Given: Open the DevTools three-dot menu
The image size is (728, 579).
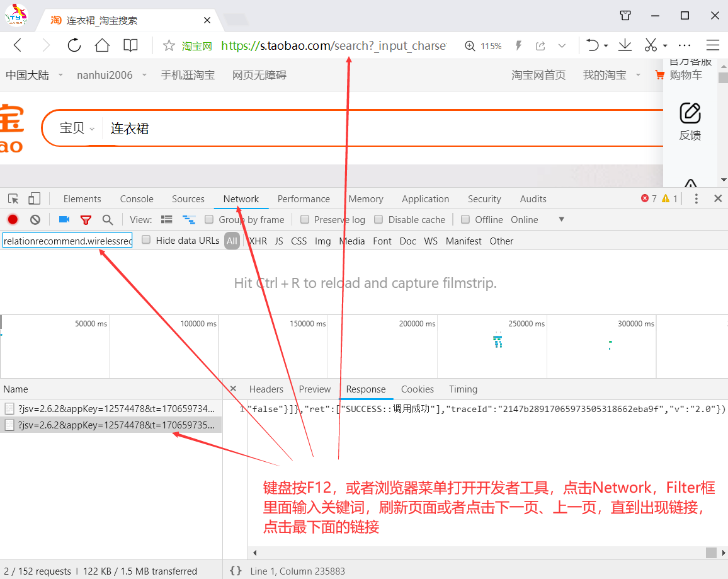Looking at the screenshot, I should 696,199.
